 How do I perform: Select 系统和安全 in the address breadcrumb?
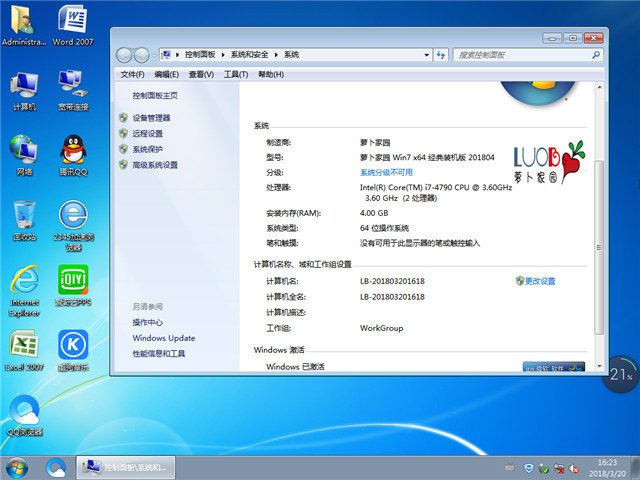point(249,55)
